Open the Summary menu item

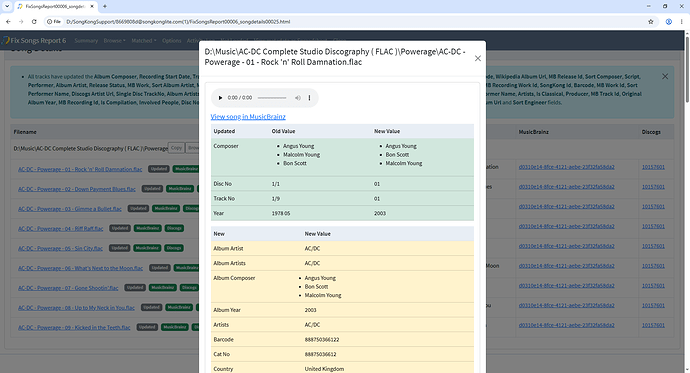[x=86, y=40]
